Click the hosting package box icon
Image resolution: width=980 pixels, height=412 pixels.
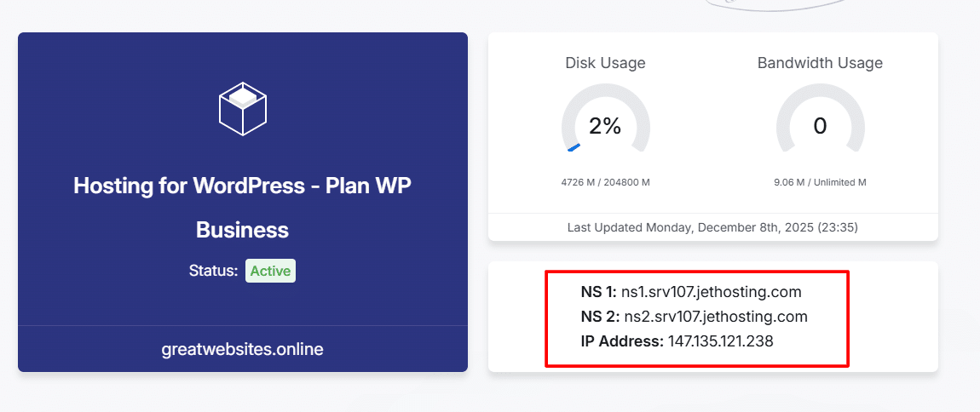point(243,108)
